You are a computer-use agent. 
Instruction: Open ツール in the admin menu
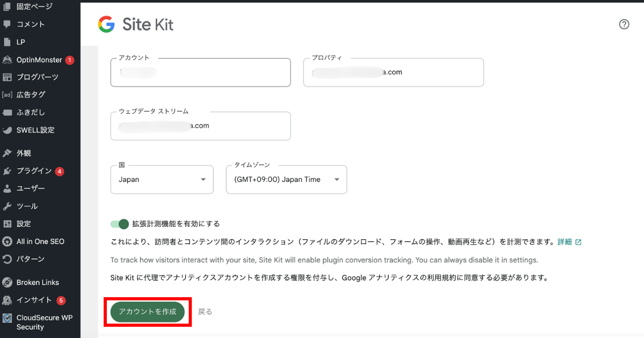pyautogui.click(x=27, y=207)
